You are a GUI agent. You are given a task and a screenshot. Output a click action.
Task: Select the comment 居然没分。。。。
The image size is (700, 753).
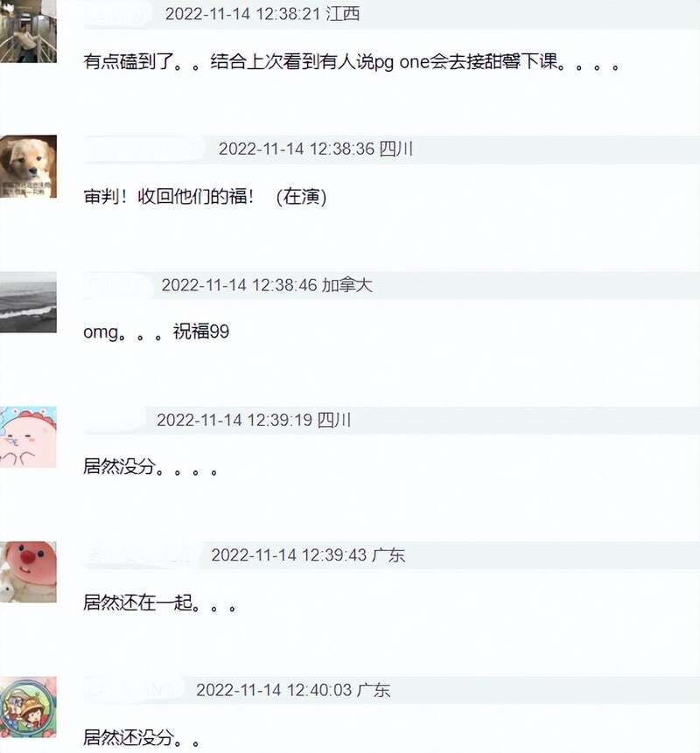(150, 467)
